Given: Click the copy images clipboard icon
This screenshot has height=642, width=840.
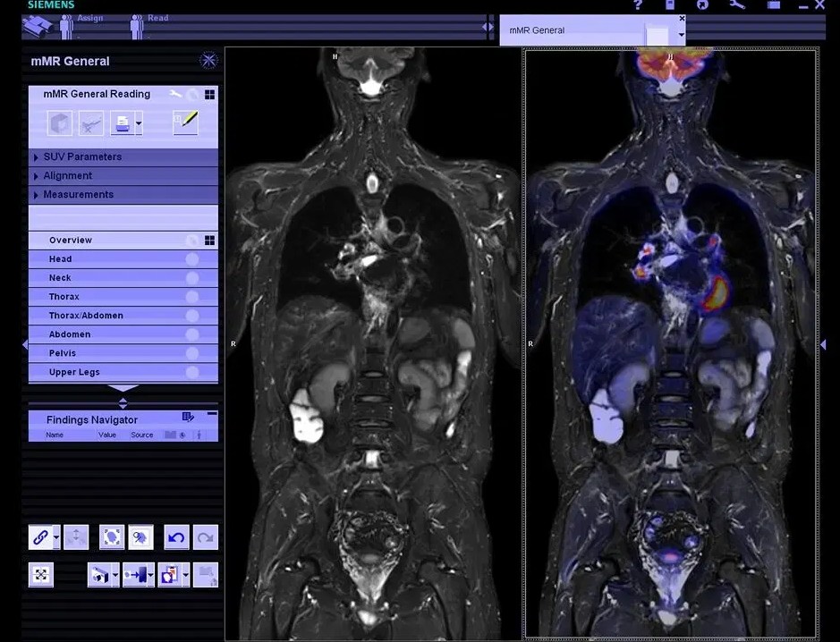Looking at the screenshot, I should click(170, 575).
